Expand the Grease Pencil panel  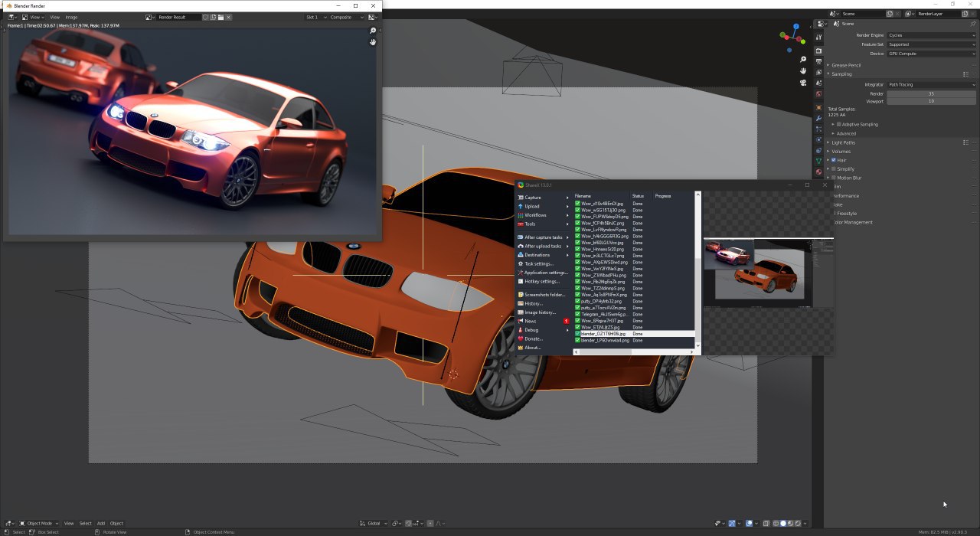tap(845, 65)
